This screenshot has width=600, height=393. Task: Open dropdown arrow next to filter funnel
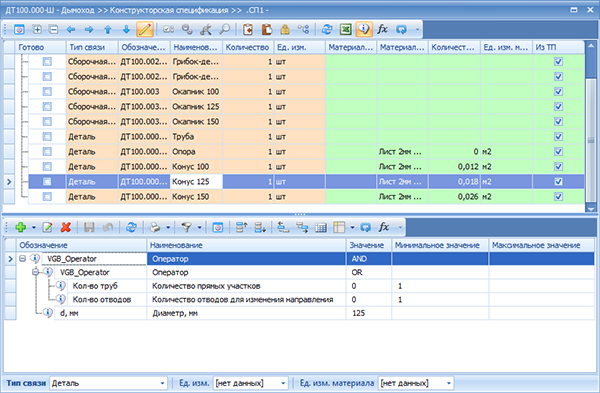pyautogui.click(x=199, y=228)
